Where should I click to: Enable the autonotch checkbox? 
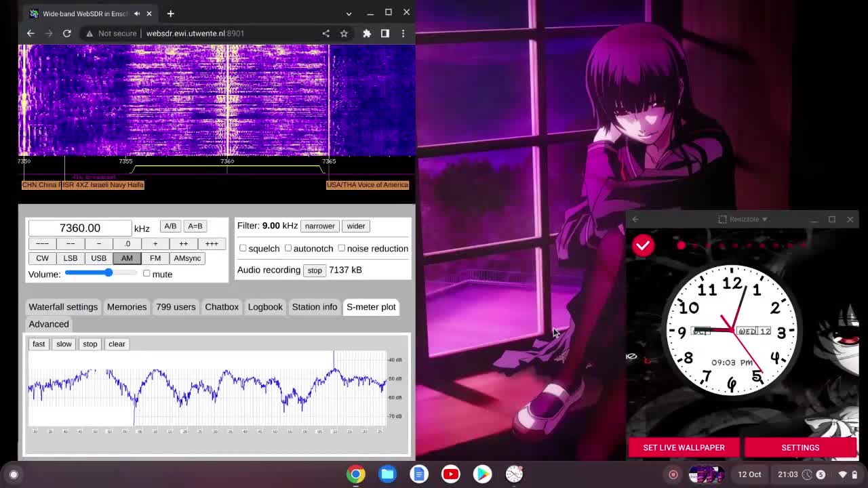288,248
